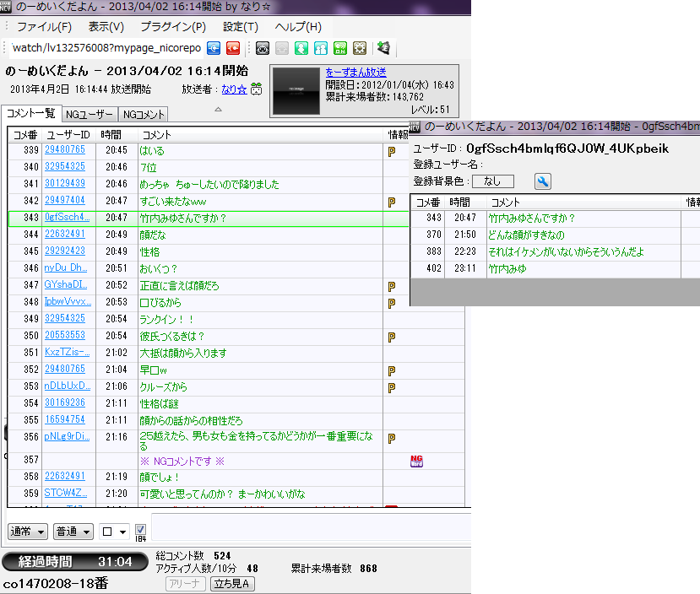Click the 登録背景色 なし color swatch
This screenshot has width=700, height=594.
click(x=492, y=181)
